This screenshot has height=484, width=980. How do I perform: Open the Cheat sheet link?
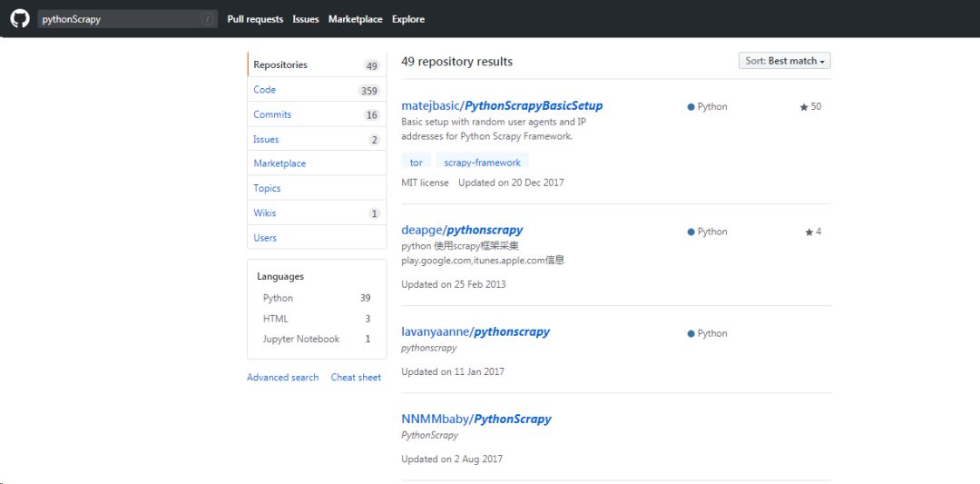[x=356, y=377]
